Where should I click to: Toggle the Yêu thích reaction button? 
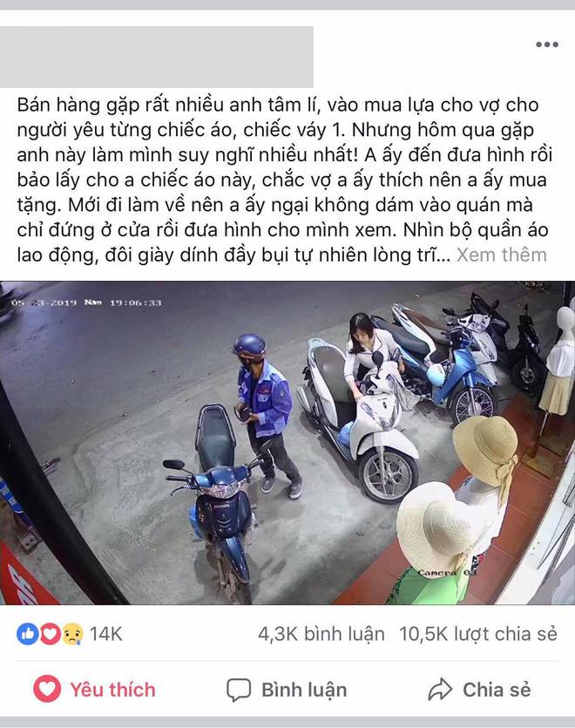point(94,690)
